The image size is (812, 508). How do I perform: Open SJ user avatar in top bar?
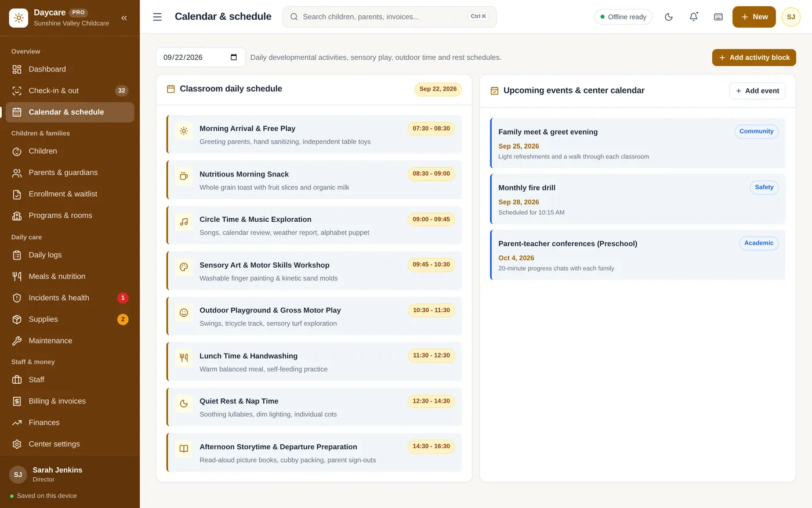coord(791,17)
